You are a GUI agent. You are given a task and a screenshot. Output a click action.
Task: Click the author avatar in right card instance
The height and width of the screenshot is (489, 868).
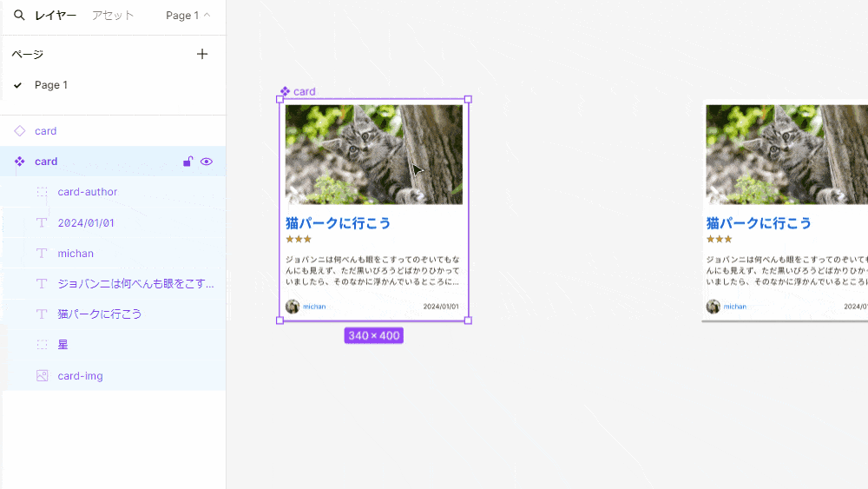pyautogui.click(x=713, y=307)
